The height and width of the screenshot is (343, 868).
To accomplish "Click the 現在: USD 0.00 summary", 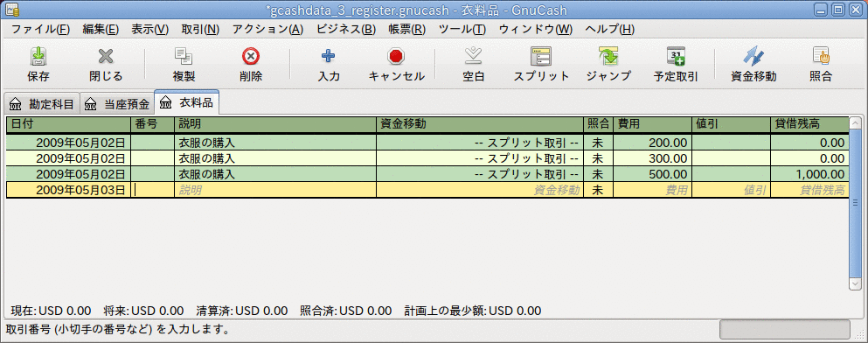I will pyautogui.click(x=51, y=311).
